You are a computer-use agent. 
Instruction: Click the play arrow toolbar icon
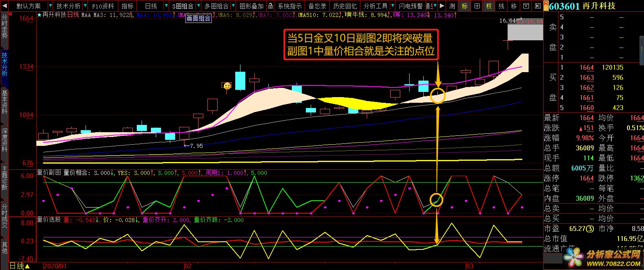[442, 6]
